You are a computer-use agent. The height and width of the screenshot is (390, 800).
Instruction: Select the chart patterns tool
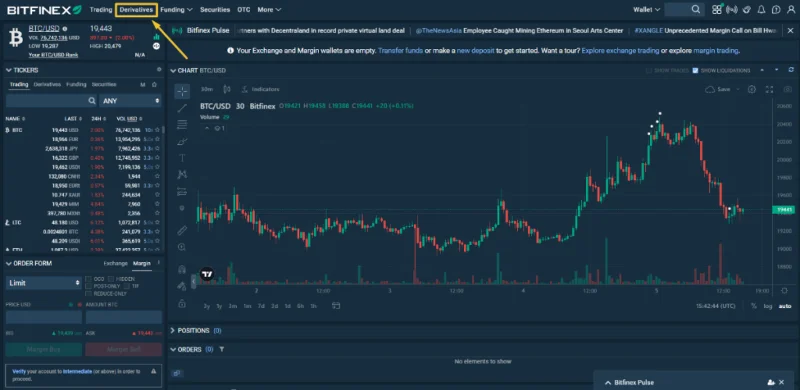click(182, 175)
